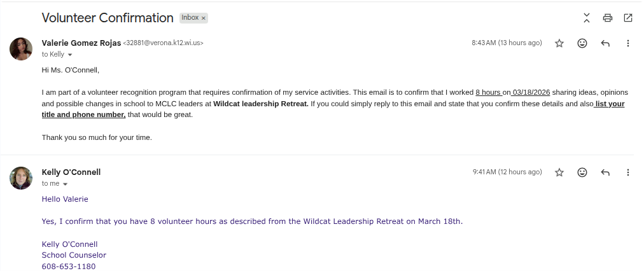
Task: Open more options for Kelly's message
Action: [628, 172]
